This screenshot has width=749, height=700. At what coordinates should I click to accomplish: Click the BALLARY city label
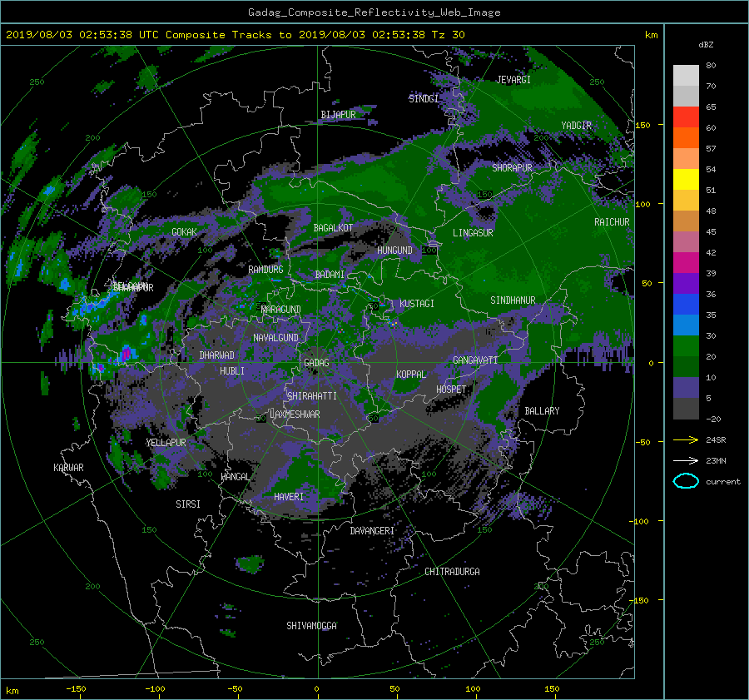pyautogui.click(x=542, y=411)
